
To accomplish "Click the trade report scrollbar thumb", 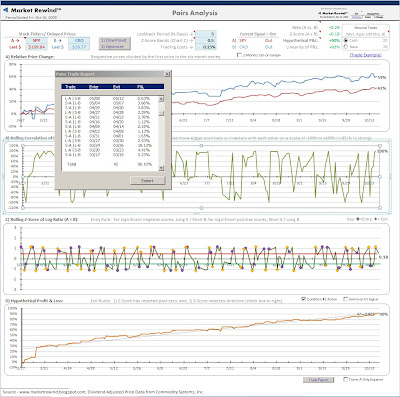I will pos(161,113).
